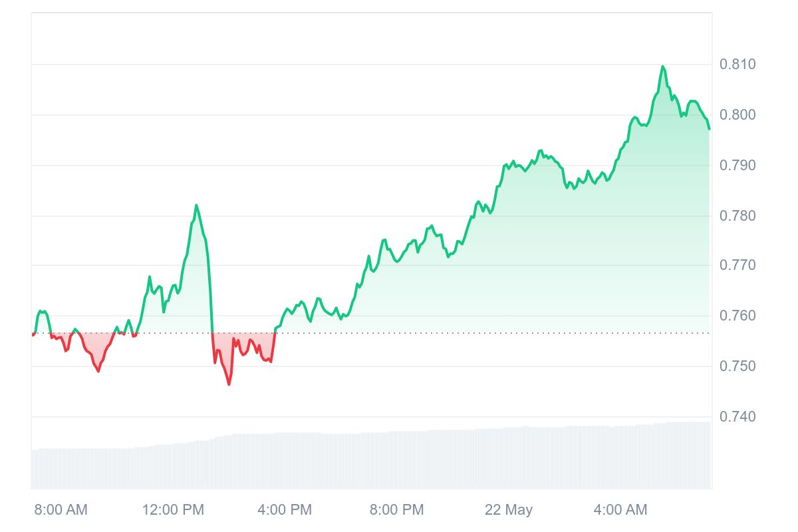798x532 pixels.
Task: Click the 0.800 price axis label
Action: coord(738,115)
